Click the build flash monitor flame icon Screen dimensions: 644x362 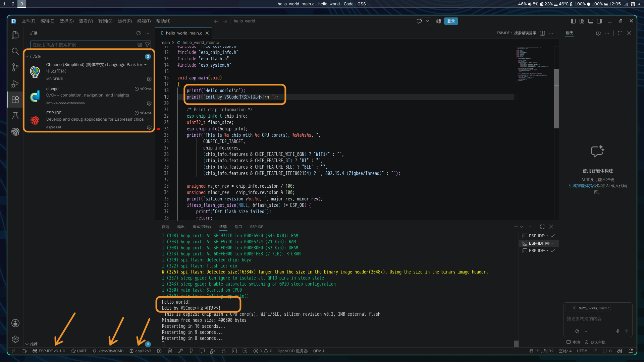223,351
